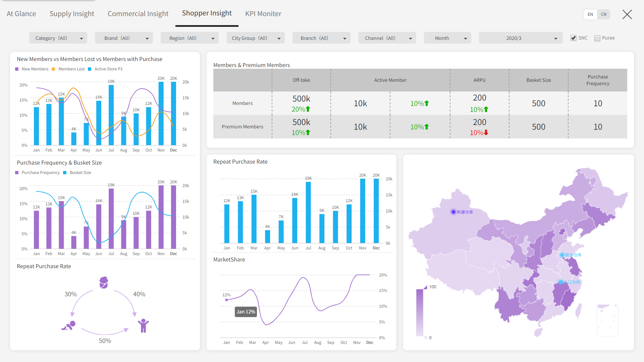The width and height of the screenshot is (644, 362).
Task: Click the Xinjiang warehouse marker on the map
Action: (x=453, y=212)
